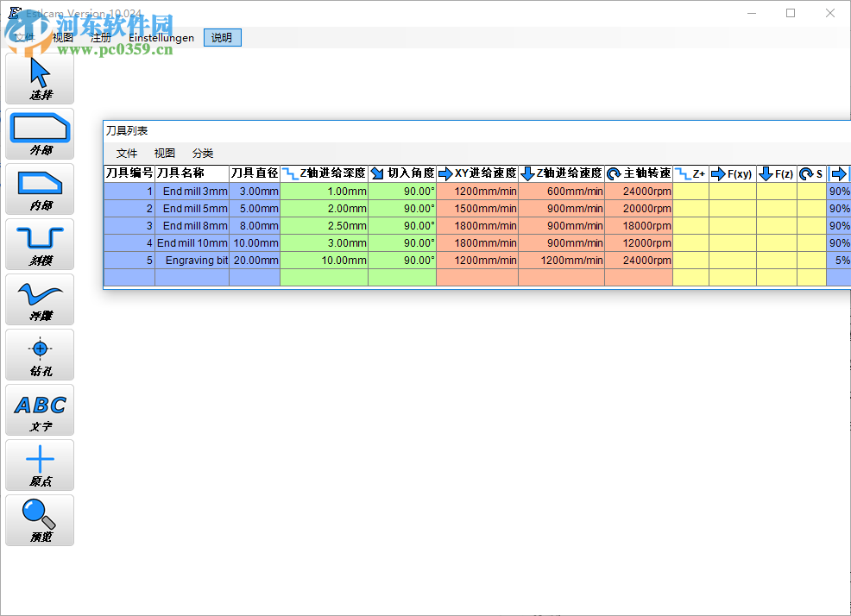Open the 预览 preview tool

pos(39,520)
